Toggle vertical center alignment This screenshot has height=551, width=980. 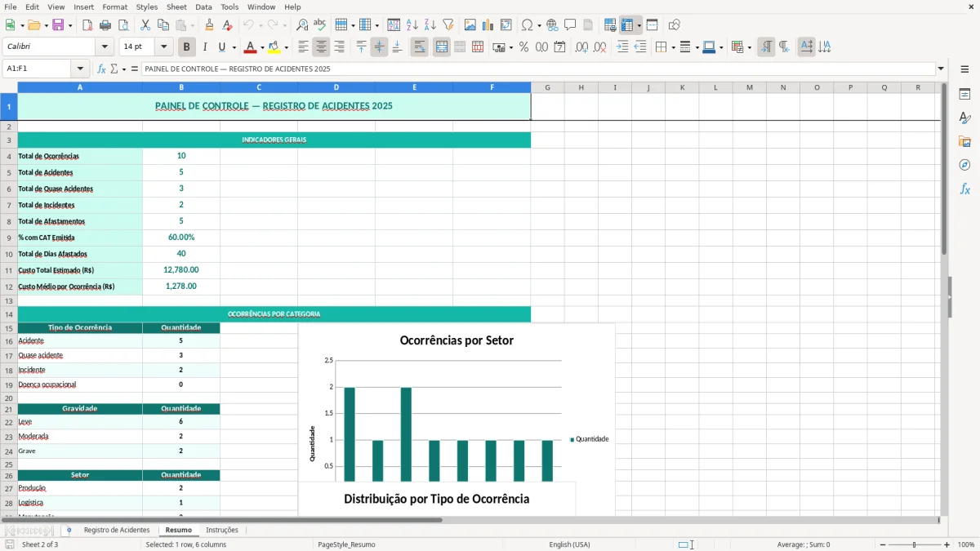coord(379,47)
